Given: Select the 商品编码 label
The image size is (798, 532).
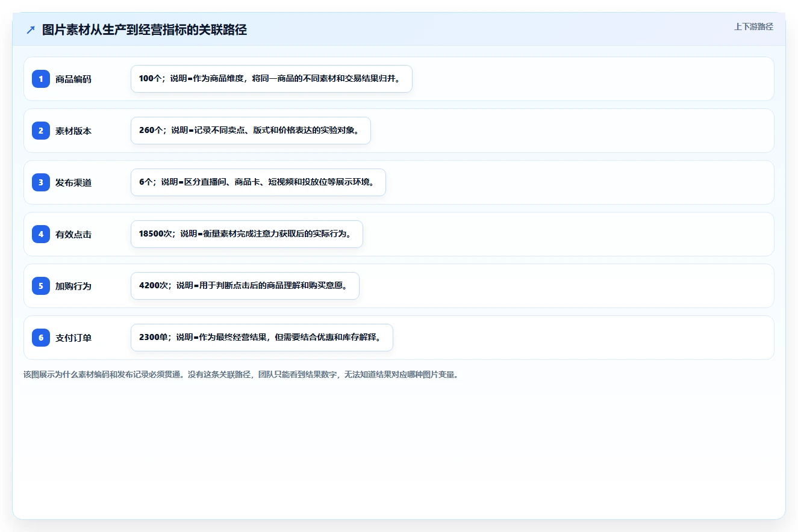Looking at the screenshot, I should [73, 79].
